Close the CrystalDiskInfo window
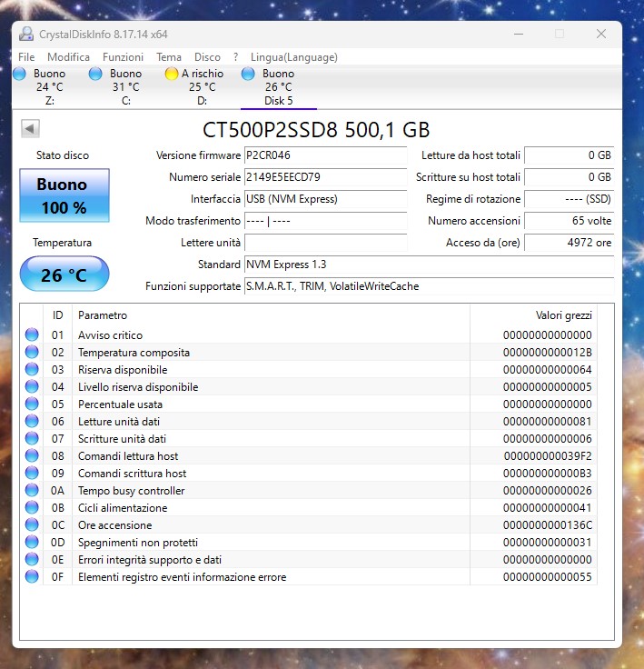This screenshot has height=669, width=644. (601, 35)
